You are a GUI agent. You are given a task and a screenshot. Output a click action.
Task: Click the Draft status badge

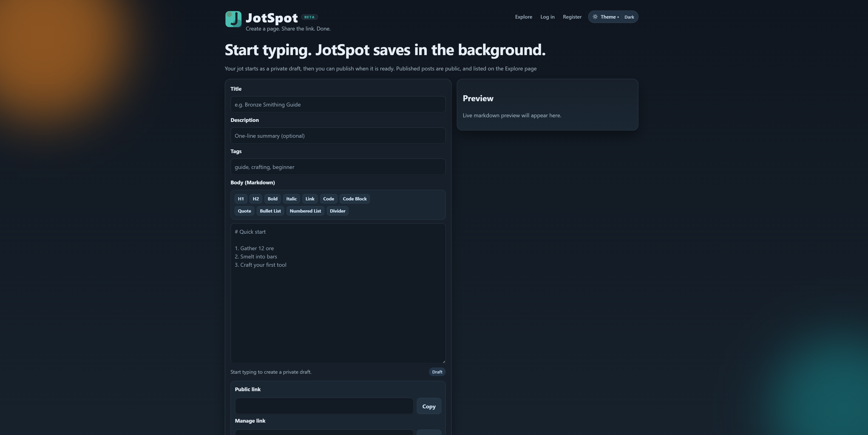click(x=437, y=372)
